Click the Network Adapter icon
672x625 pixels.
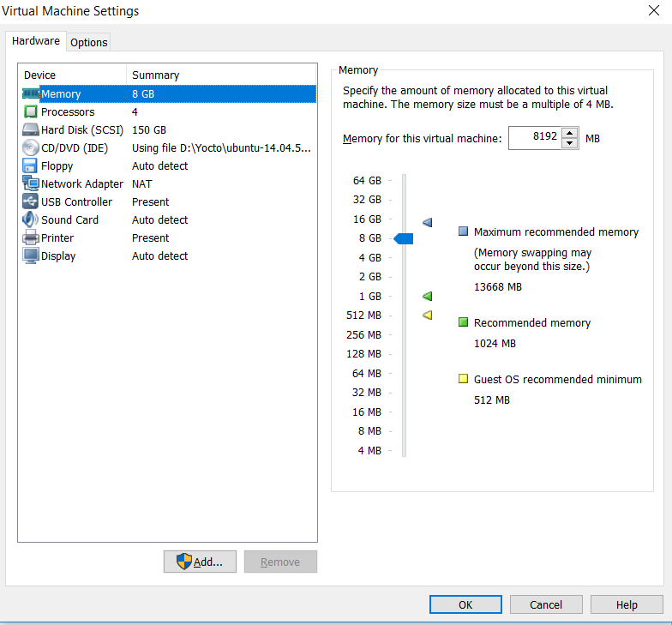pyautogui.click(x=31, y=183)
